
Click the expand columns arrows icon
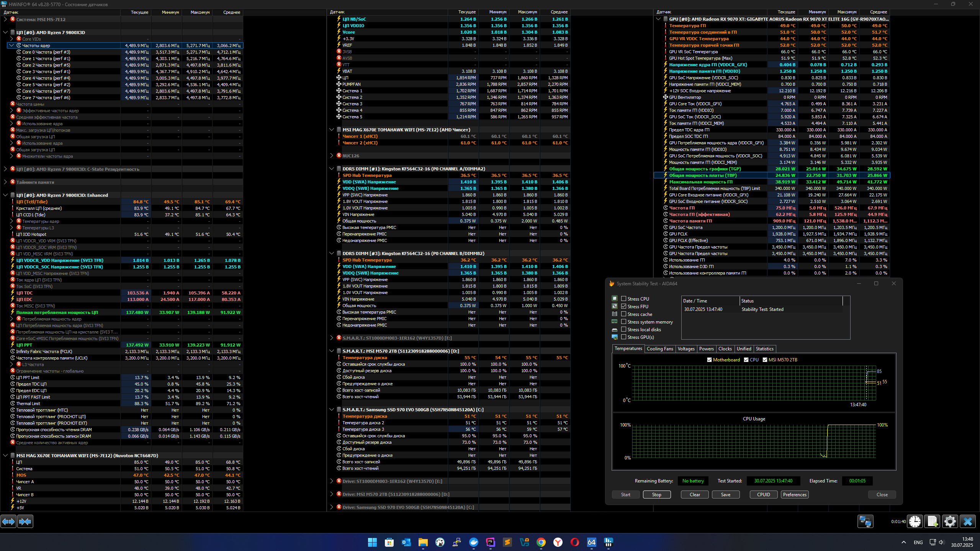coord(8,521)
